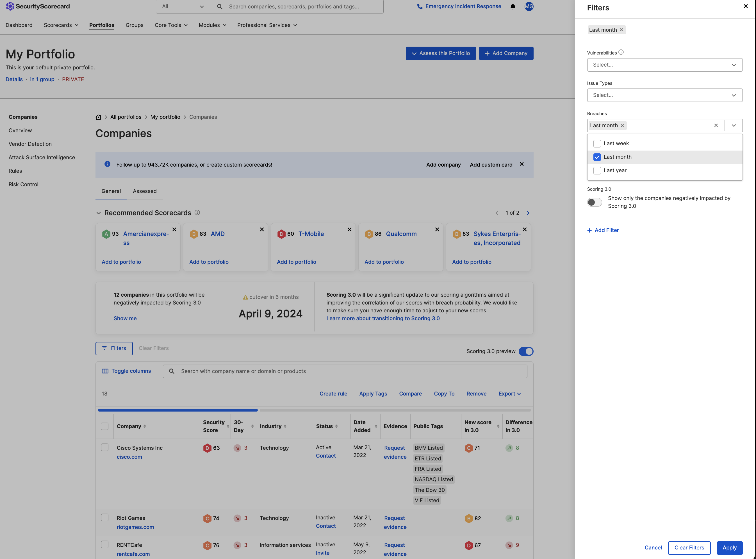Click the Add Company button
The width and height of the screenshot is (756, 559).
[506, 53]
